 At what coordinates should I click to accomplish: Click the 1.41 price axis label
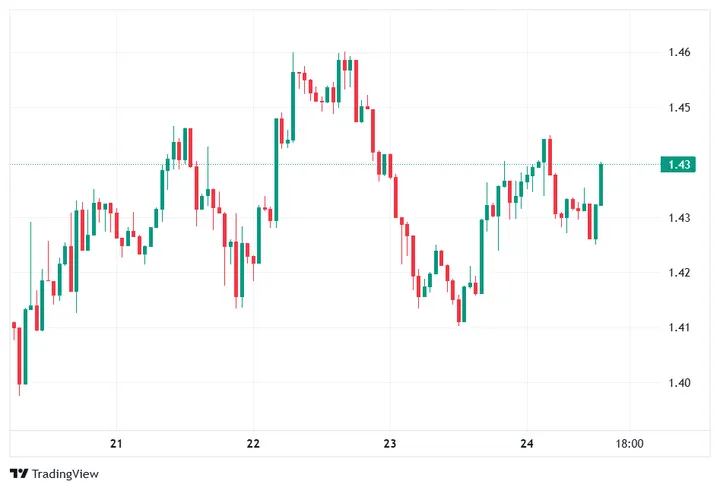tap(676, 327)
